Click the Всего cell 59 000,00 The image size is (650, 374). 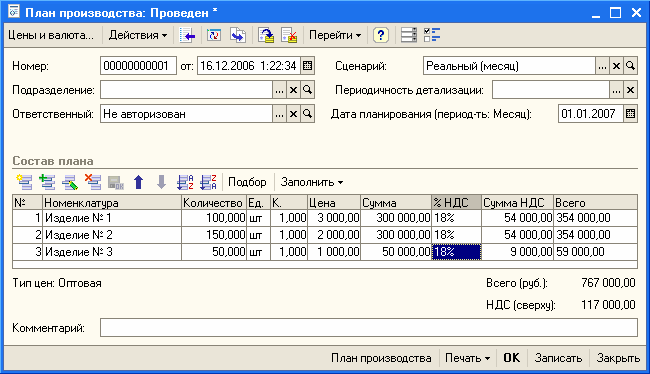pos(595,252)
